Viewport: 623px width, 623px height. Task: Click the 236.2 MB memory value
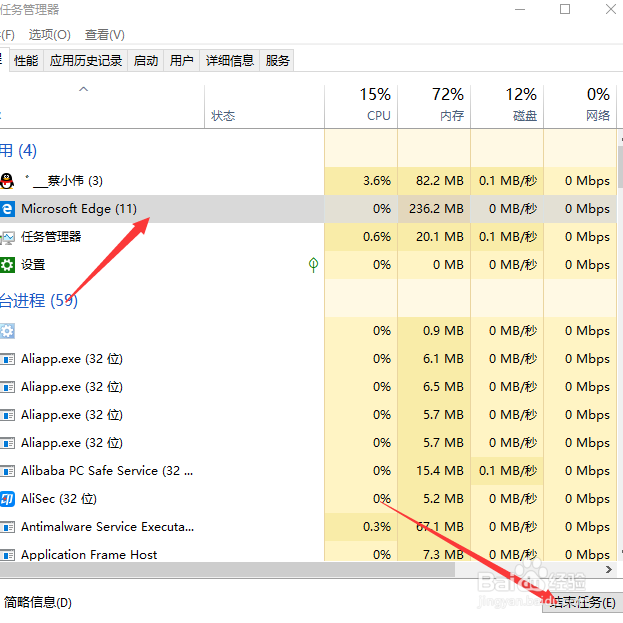click(436, 209)
